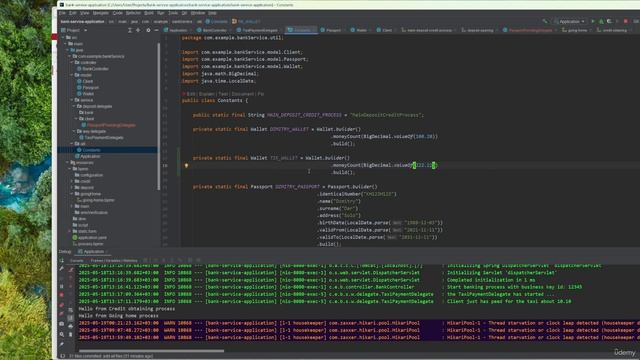
Task: Collapse the main folder in project tree
Action: (x=66, y=44)
